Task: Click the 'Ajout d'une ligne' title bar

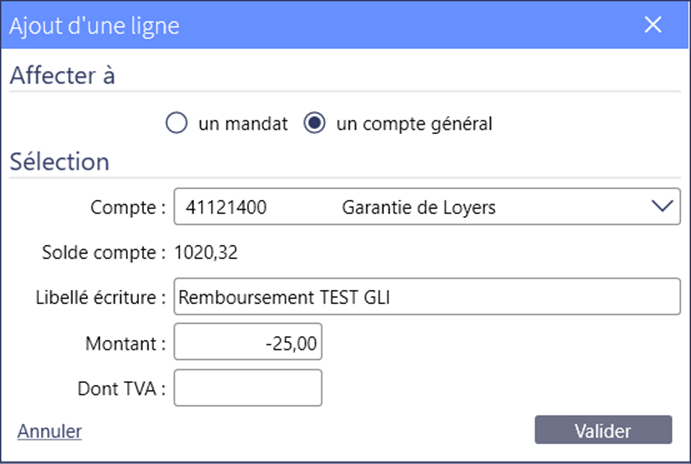Action: click(x=345, y=25)
